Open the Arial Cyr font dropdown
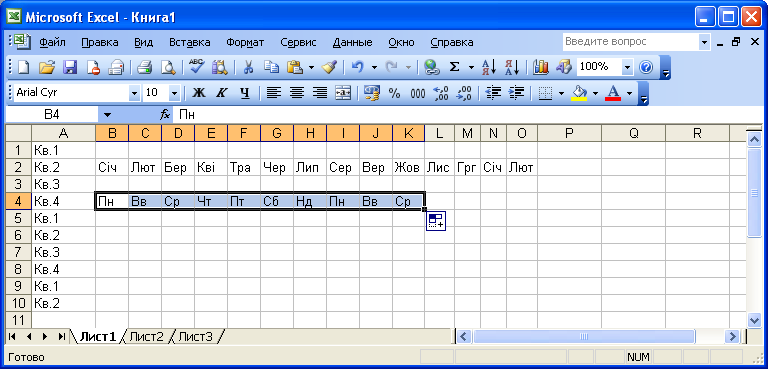768x369 pixels. [134, 93]
